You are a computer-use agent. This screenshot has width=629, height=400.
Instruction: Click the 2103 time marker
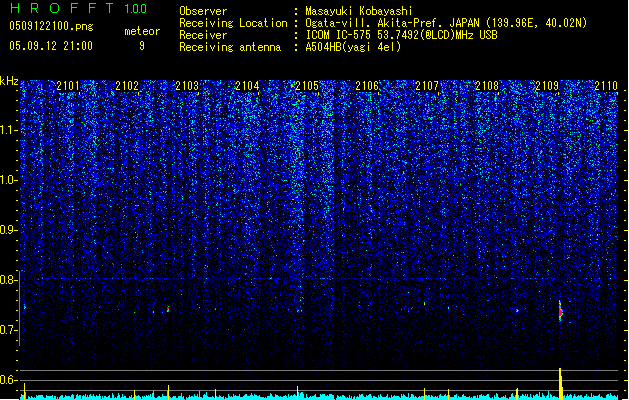[187, 86]
